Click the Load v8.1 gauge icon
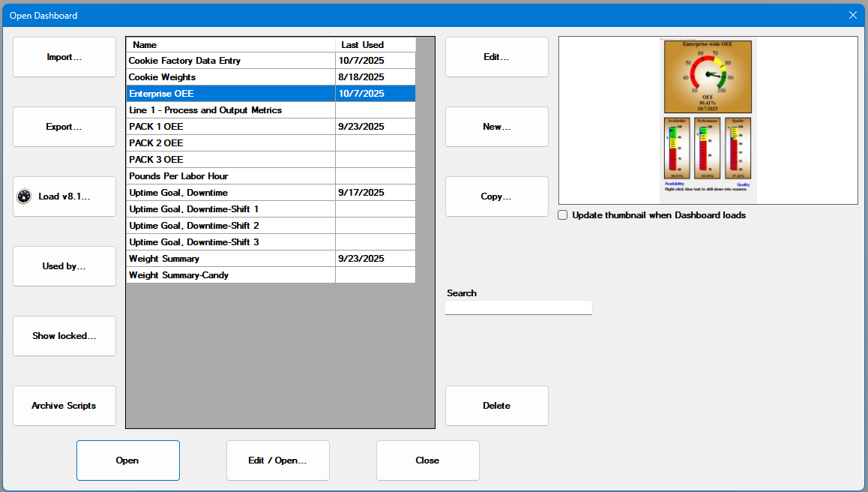 (24, 196)
